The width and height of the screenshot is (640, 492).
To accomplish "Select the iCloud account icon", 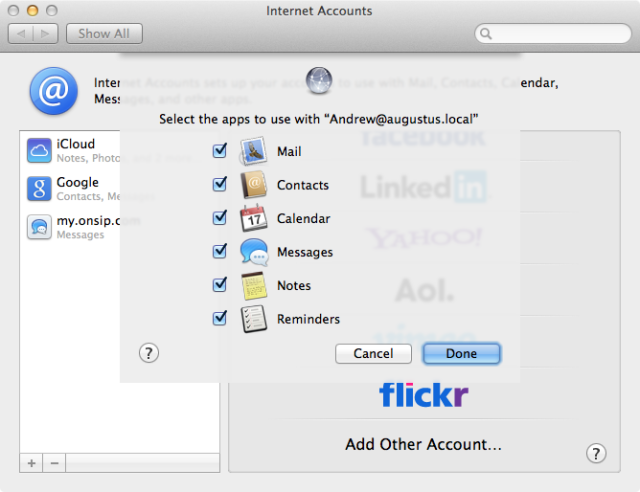I will 39,150.
